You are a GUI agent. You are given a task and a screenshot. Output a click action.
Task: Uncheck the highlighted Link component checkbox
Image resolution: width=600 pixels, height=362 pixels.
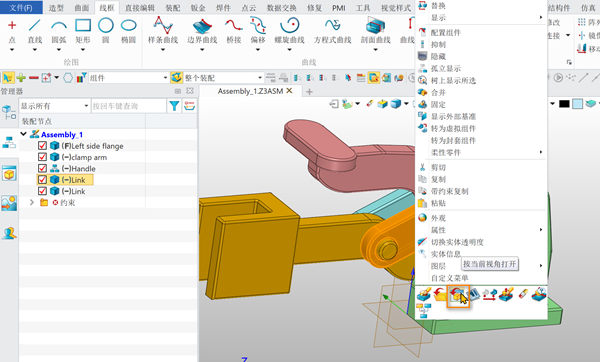tap(42, 179)
